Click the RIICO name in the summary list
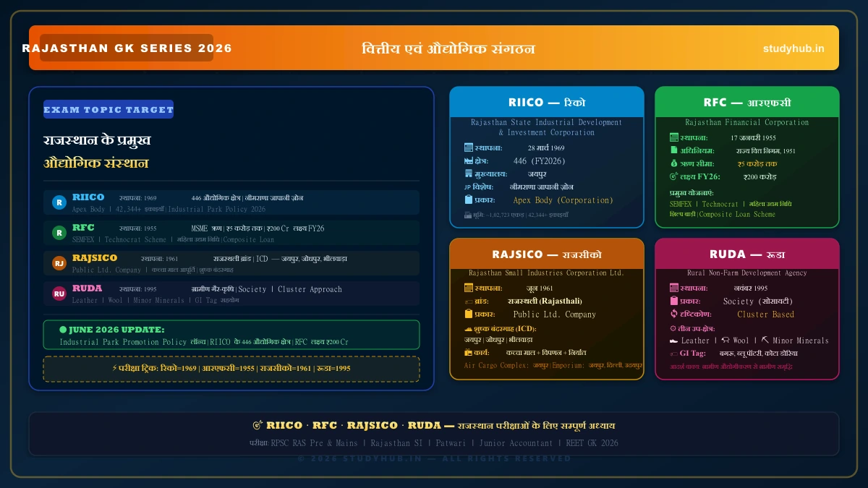 pyautogui.click(x=88, y=197)
